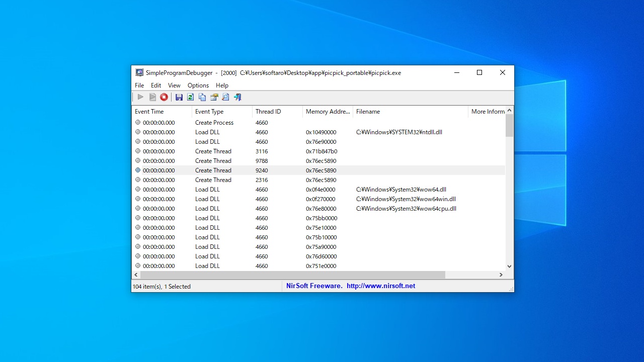Image resolution: width=644 pixels, height=362 pixels.
Task: Stop debugging with the red stop icon
Action: 164,97
